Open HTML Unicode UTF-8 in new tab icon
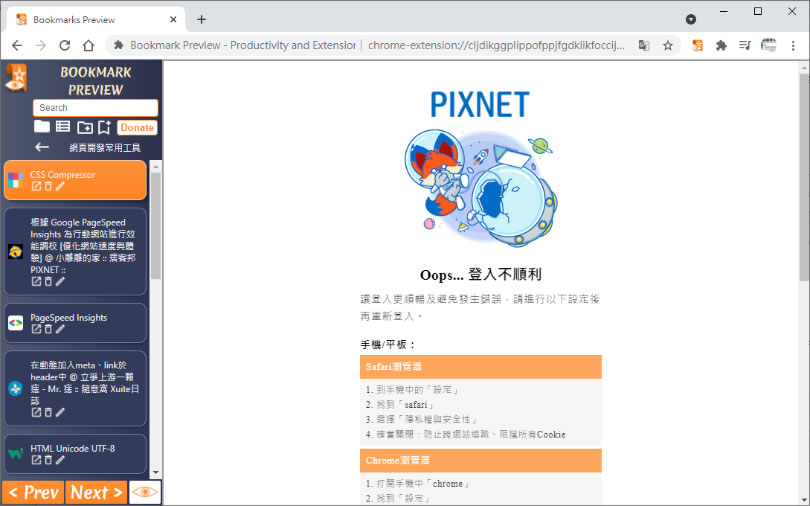The width and height of the screenshot is (810, 506). 36,460
